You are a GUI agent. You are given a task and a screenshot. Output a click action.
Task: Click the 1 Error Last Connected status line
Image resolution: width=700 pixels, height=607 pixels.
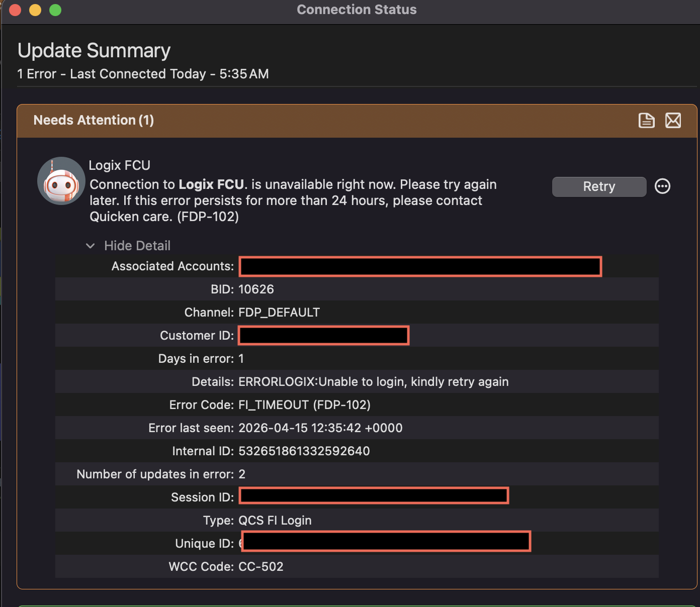click(143, 74)
